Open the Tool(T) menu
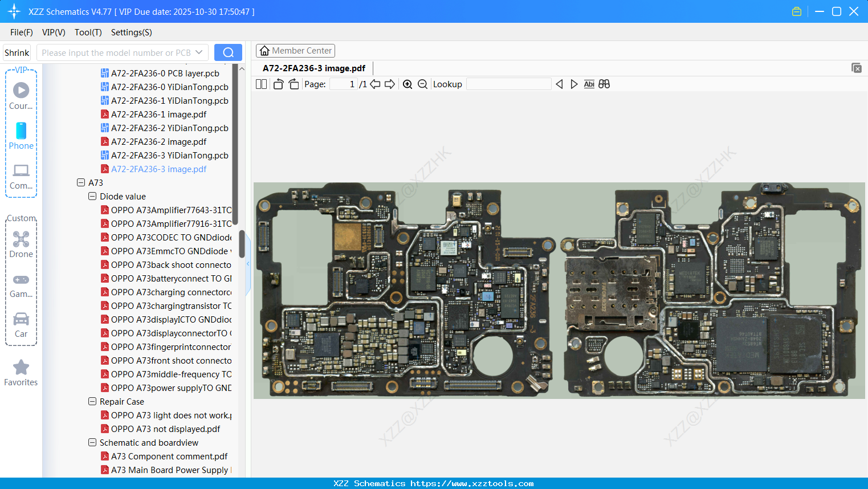The image size is (868, 489). pos(88,32)
